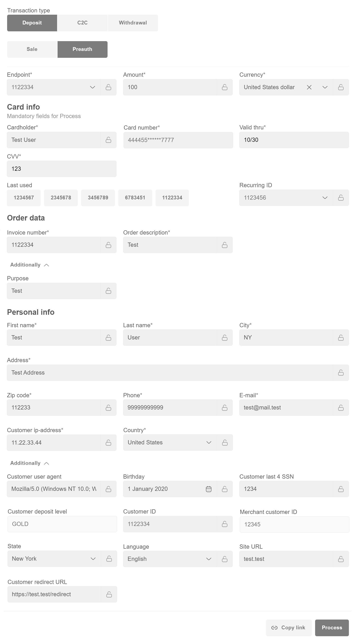The height and width of the screenshot is (644, 358).
Task: Open the Endpoint dropdown
Action: tap(92, 87)
